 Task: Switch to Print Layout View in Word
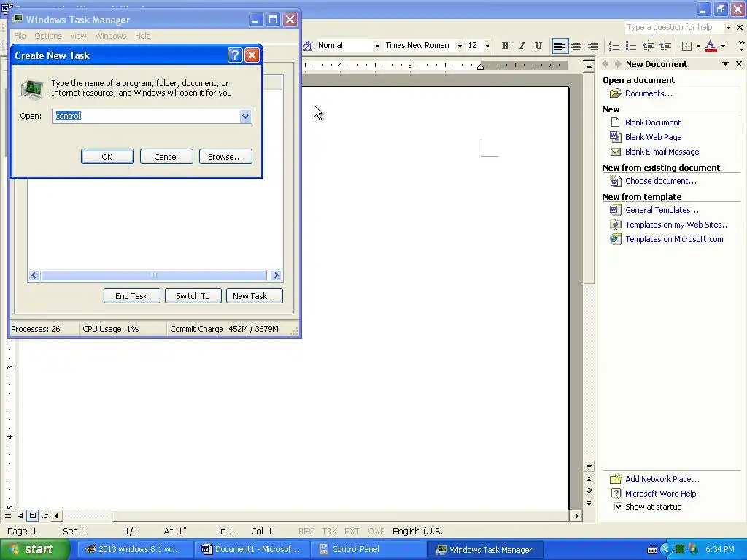coord(32,516)
